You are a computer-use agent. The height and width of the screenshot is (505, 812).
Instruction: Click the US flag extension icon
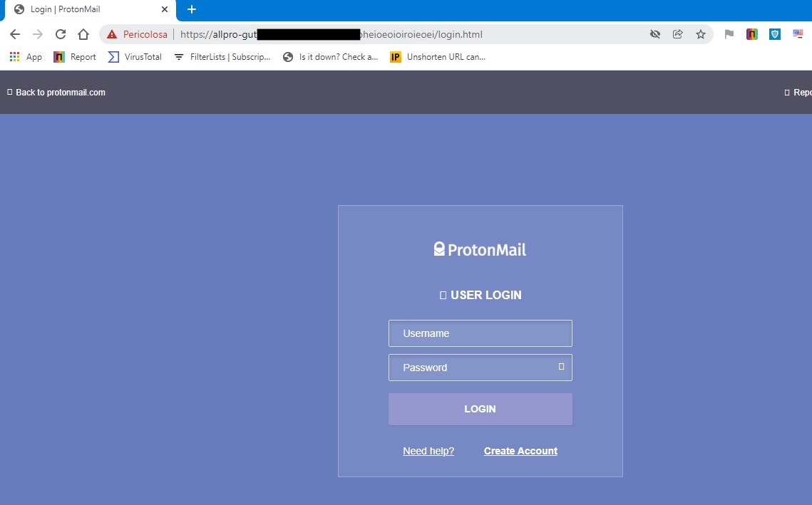pos(798,34)
